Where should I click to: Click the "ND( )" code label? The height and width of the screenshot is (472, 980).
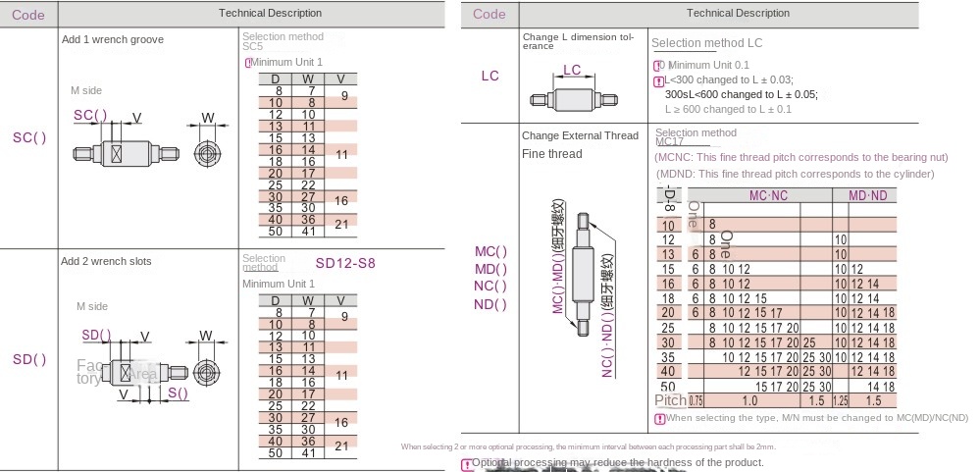pyautogui.click(x=491, y=305)
